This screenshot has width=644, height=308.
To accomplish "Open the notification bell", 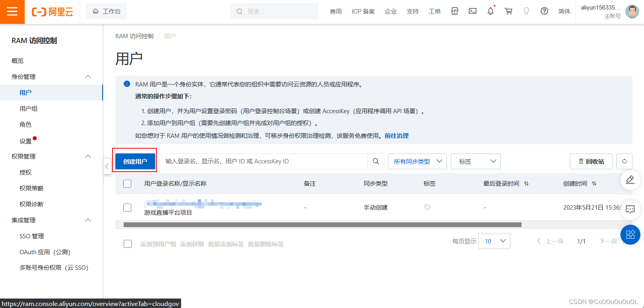I will coord(491,11).
